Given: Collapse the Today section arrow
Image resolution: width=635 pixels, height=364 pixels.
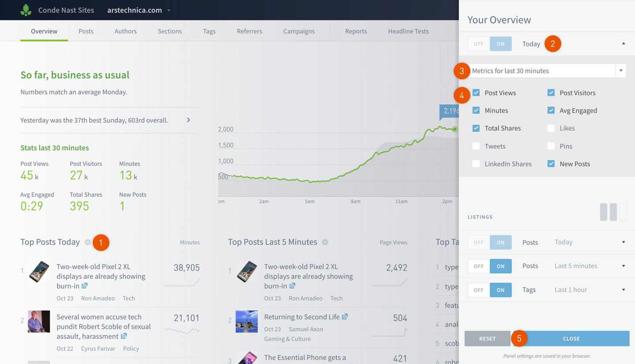Looking at the screenshot, I should tap(624, 44).
